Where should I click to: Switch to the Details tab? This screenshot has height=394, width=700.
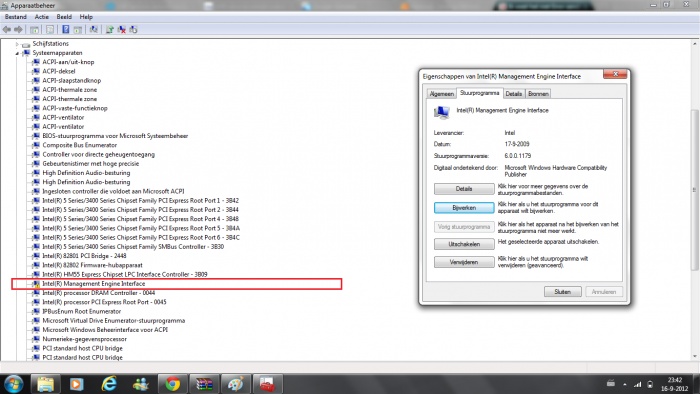point(513,94)
